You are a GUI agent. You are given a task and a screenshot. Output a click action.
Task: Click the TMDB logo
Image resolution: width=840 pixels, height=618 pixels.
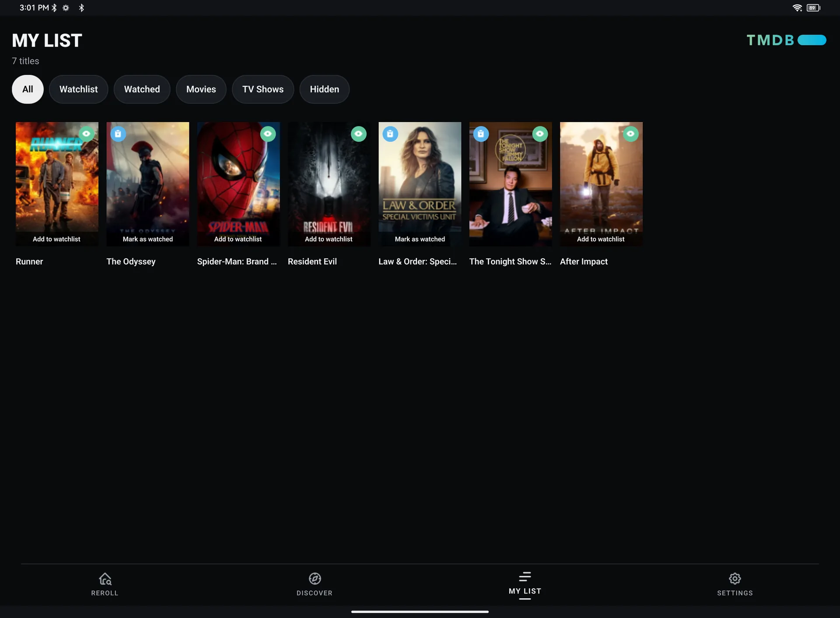(x=786, y=40)
